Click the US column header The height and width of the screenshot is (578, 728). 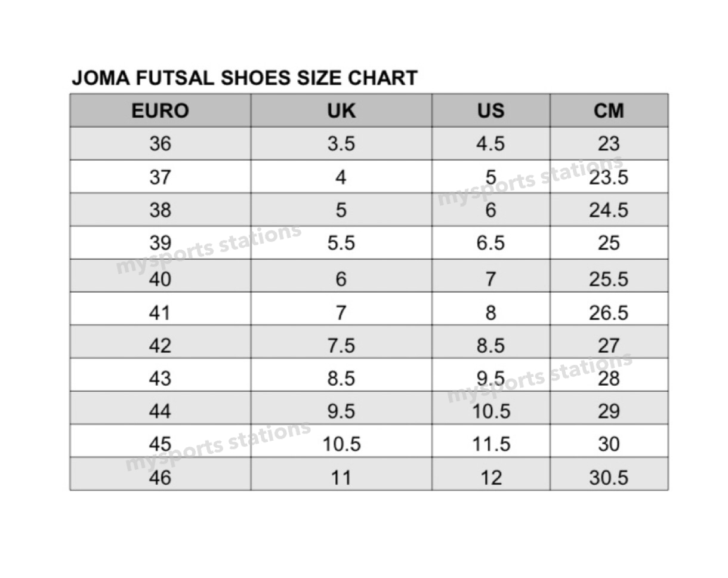(x=491, y=110)
